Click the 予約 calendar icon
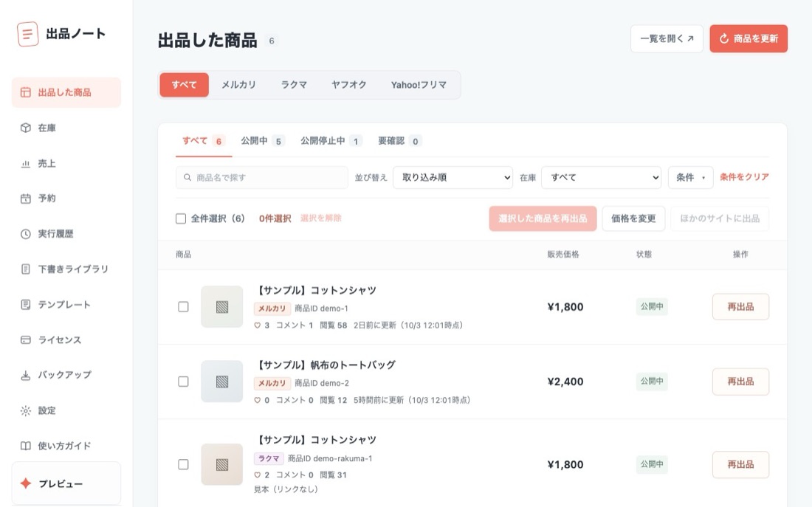Screen dimensions: 812x507 click(x=25, y=199)
